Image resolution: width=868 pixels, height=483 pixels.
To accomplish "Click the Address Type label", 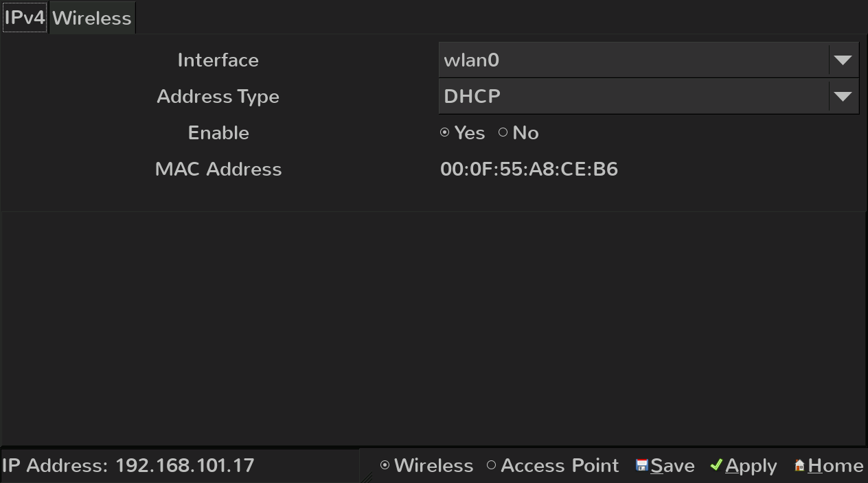I will click(218, 97).
